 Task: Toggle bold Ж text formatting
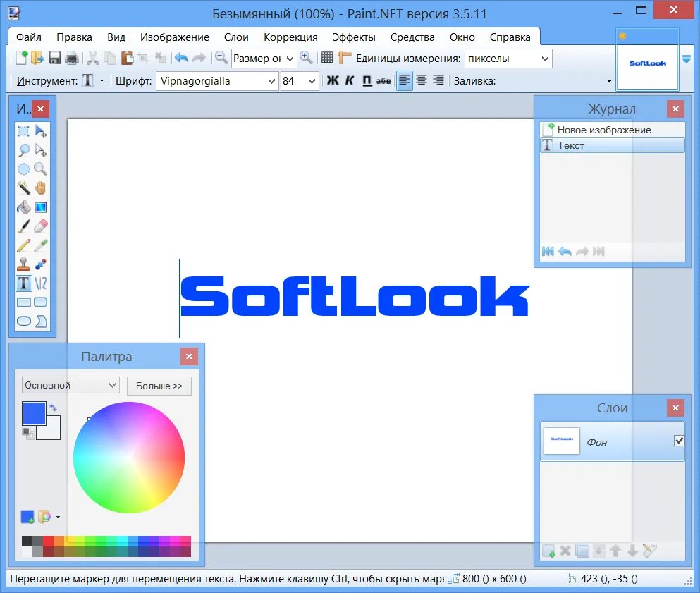(x=333, y=80)
